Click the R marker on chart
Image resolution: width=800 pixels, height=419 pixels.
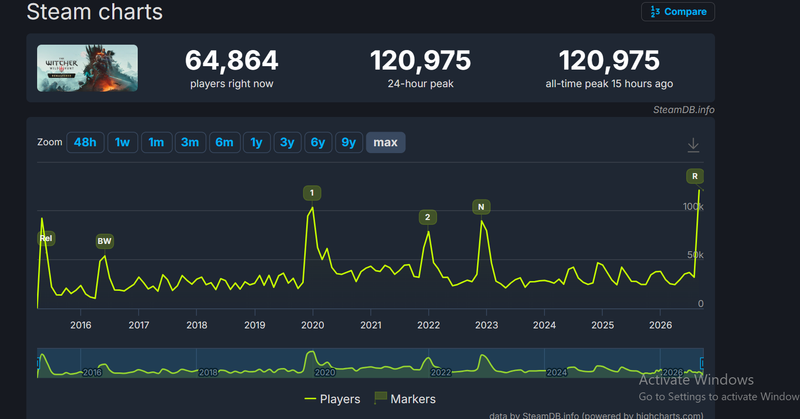(695, 176)
